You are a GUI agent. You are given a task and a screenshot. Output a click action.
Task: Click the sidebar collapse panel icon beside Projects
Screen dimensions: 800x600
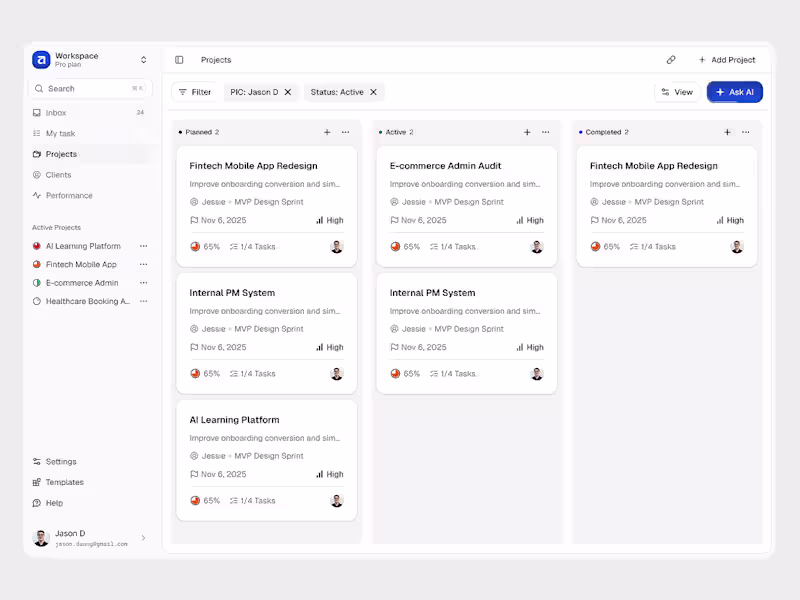[180, 60]
